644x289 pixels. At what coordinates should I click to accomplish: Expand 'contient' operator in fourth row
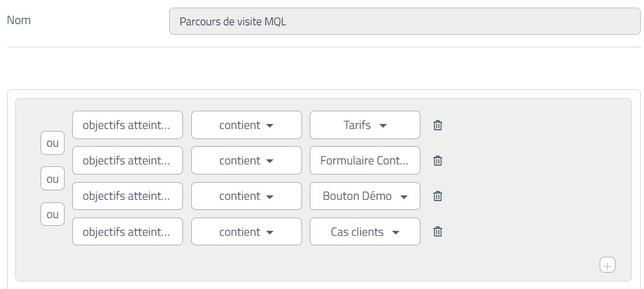pos(246,232)
